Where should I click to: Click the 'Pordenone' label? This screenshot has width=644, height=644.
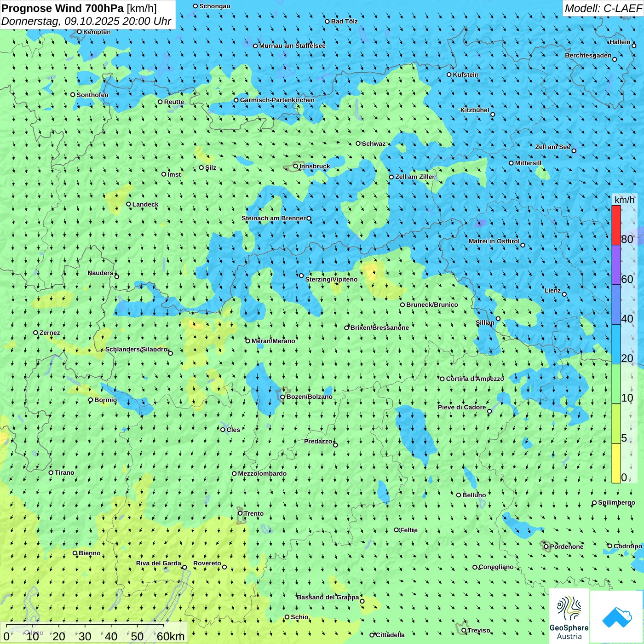[x=567, y=546]
